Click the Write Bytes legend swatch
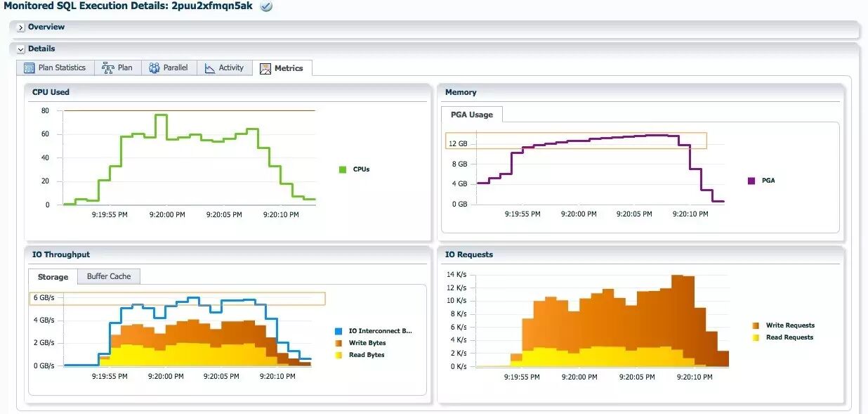The height and width of the screenshot is (414, 868). click(x=338, y=343)
